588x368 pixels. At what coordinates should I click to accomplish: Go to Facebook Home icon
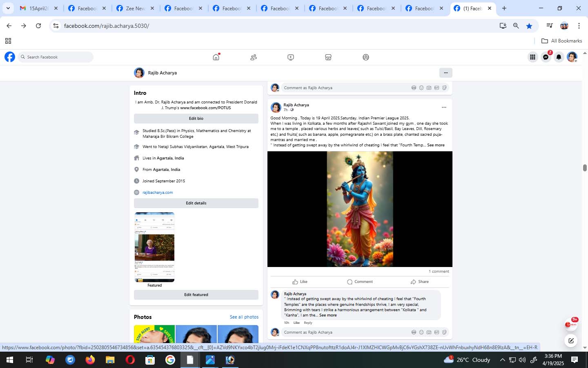pyautogui.click(x=216, y=57)
